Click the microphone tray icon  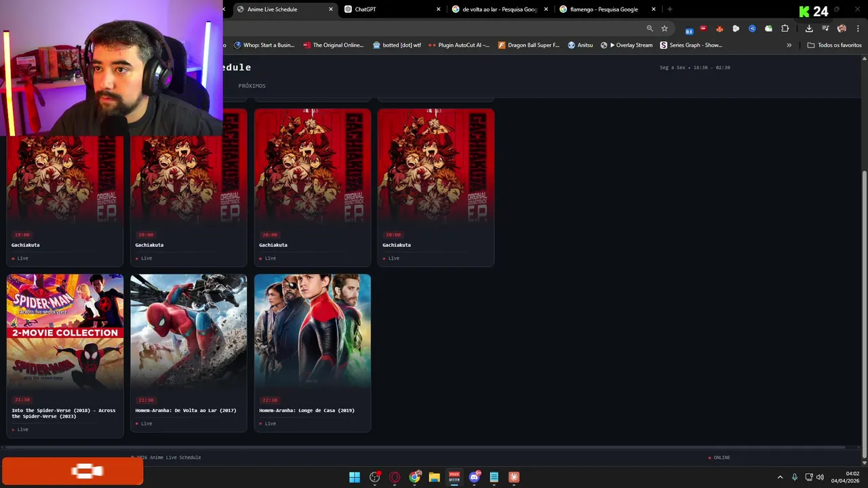click(794, 477)
